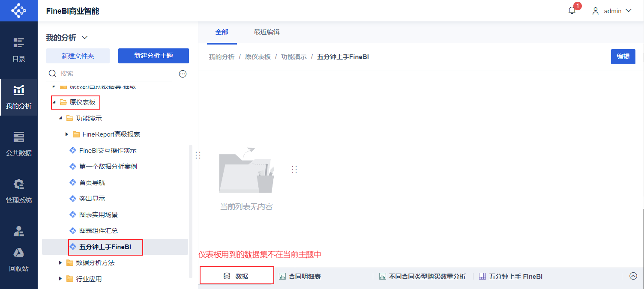
Task: Click the database icon beside 数据
Action: point(227,277)
